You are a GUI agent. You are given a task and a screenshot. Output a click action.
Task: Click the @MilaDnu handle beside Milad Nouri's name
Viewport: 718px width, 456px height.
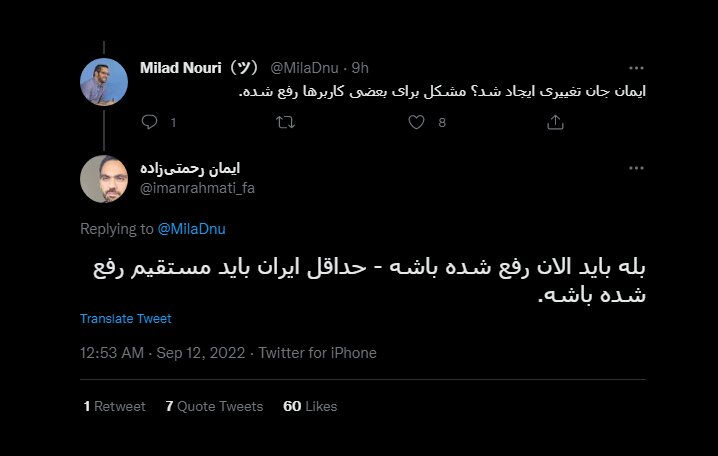(x=303, y=68)
